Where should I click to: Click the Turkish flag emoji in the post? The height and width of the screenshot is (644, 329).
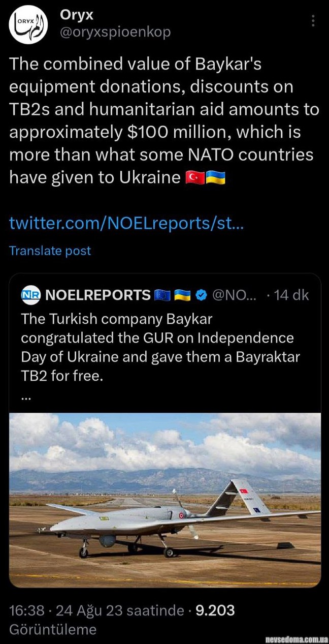[x=196, y=178]
